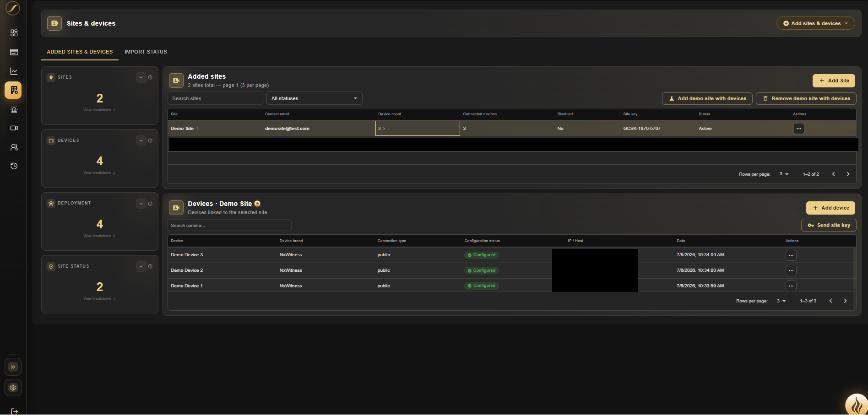Open the flame assistant icon bottom right

tap(857, 404)
